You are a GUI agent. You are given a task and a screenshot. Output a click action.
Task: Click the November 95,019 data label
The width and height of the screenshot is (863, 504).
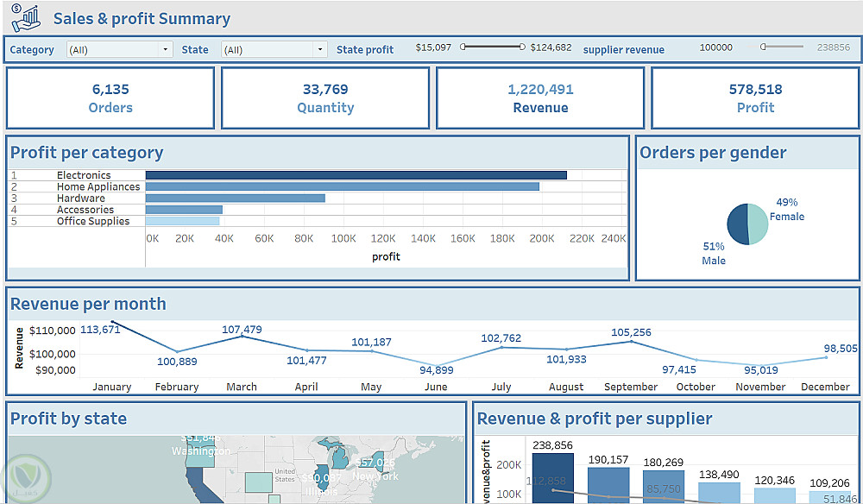click(761, 370)
